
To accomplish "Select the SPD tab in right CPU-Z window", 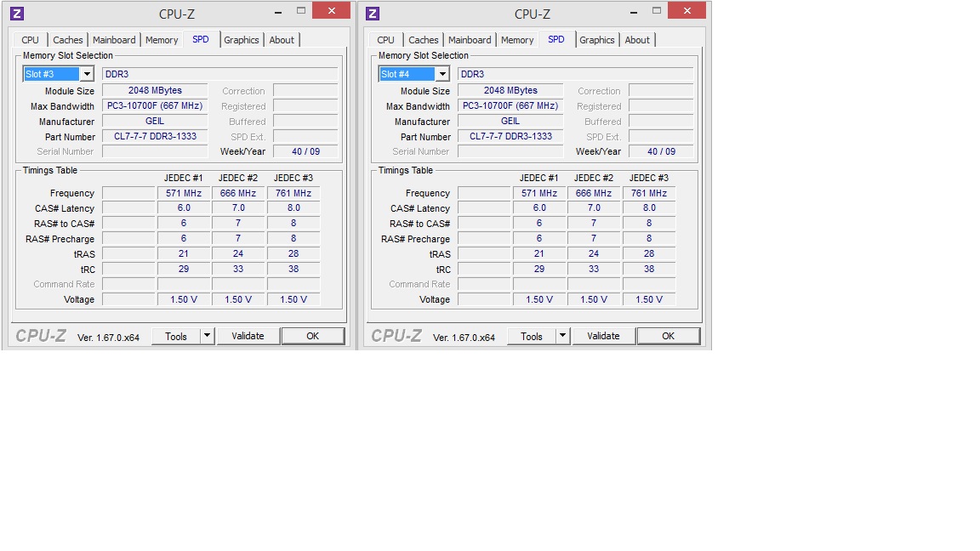I will tap(556, 39).
